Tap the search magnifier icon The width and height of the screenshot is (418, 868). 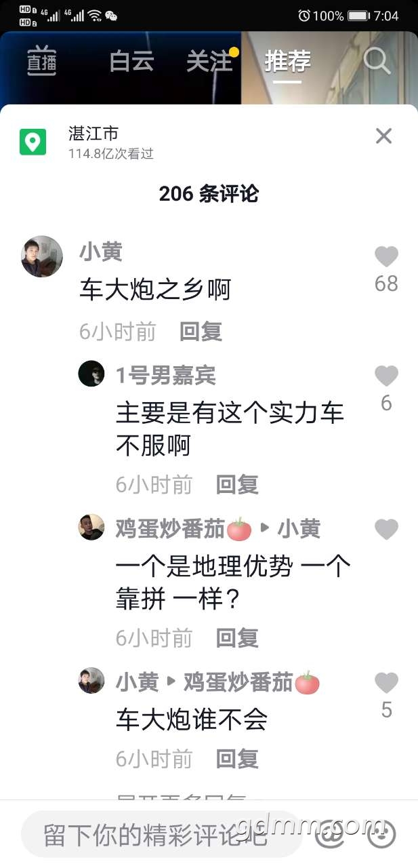click(x=377, y=61)
